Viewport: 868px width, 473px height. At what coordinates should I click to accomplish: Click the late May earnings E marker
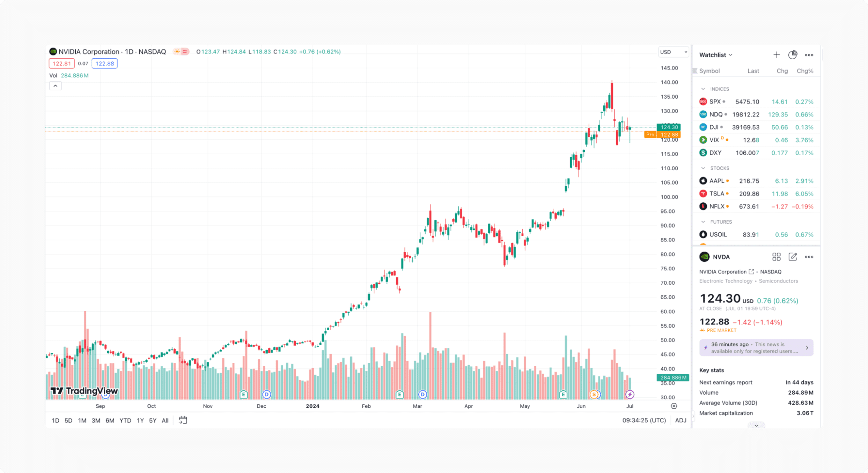563,394
